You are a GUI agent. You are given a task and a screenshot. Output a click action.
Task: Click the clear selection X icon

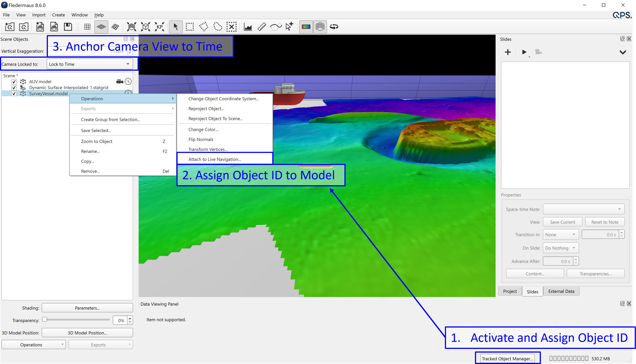[232, 27]
